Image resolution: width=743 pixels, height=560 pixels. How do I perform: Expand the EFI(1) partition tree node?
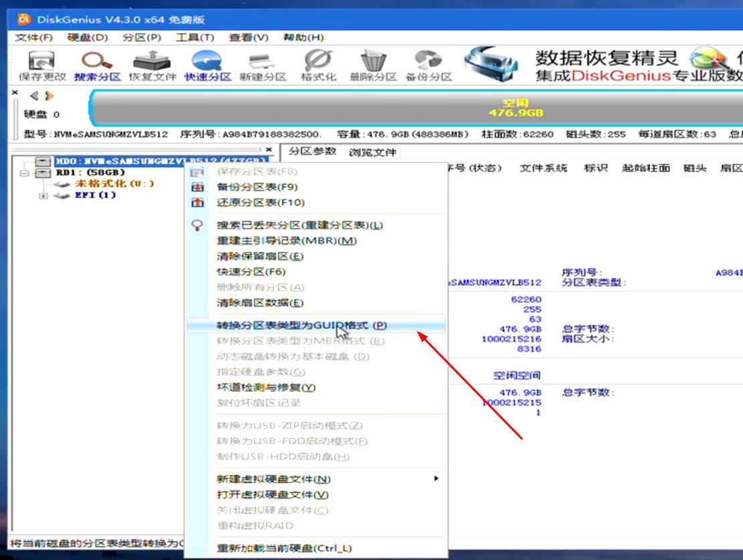point(44,195)
